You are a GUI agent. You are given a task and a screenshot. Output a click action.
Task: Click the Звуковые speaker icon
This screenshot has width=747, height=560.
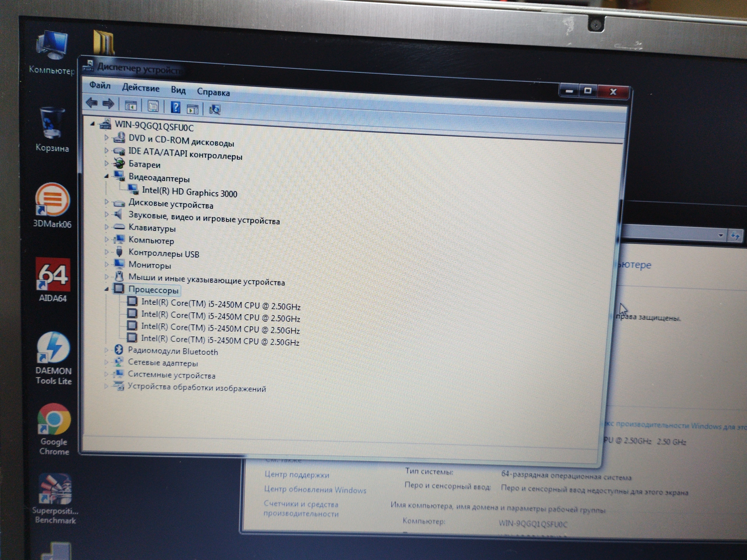click(118, 214)
